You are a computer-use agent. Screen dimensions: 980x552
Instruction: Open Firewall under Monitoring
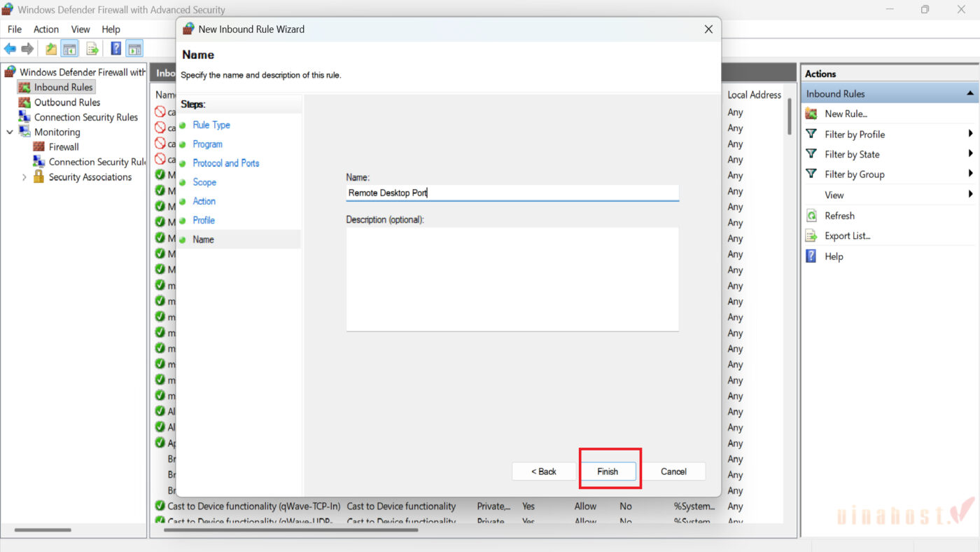click(x=64, y=147)
